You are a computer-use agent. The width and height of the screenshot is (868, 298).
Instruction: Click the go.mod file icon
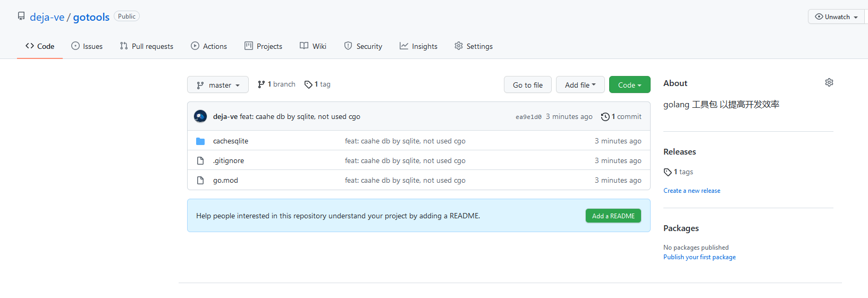coord(200,181)
